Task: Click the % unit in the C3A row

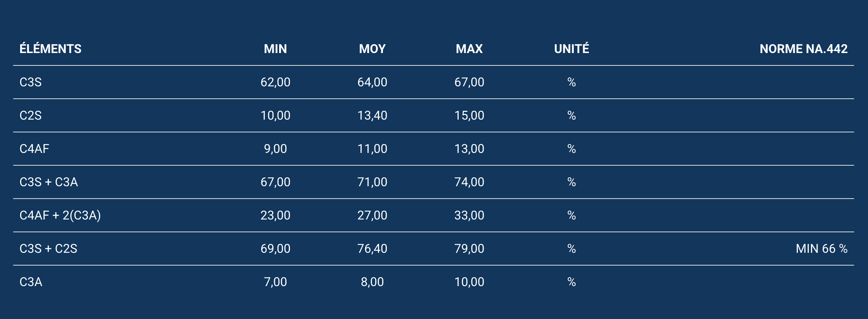Action: click(571, 282)
